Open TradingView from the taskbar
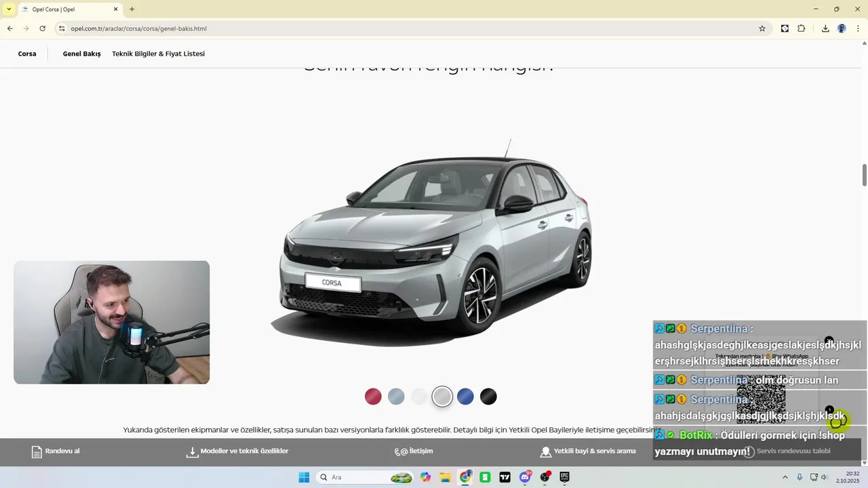This screenshot has width=868, height=488. [505, 477]
